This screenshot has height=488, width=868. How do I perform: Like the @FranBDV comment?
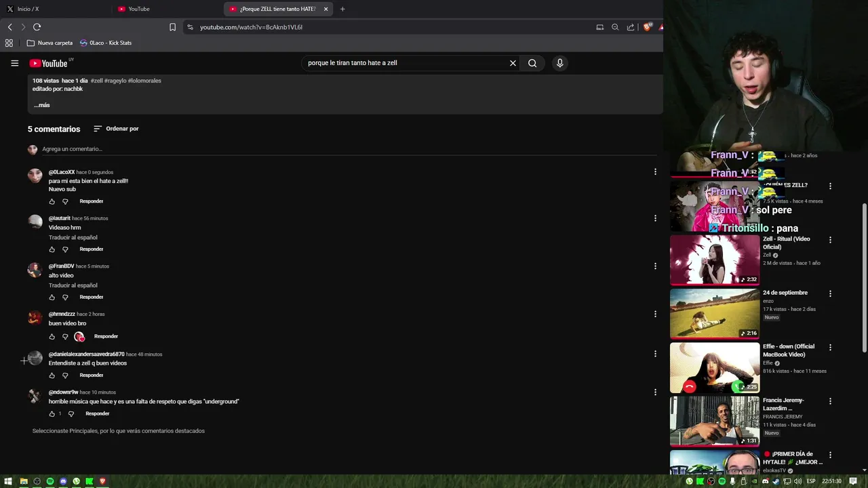[52, 298]
